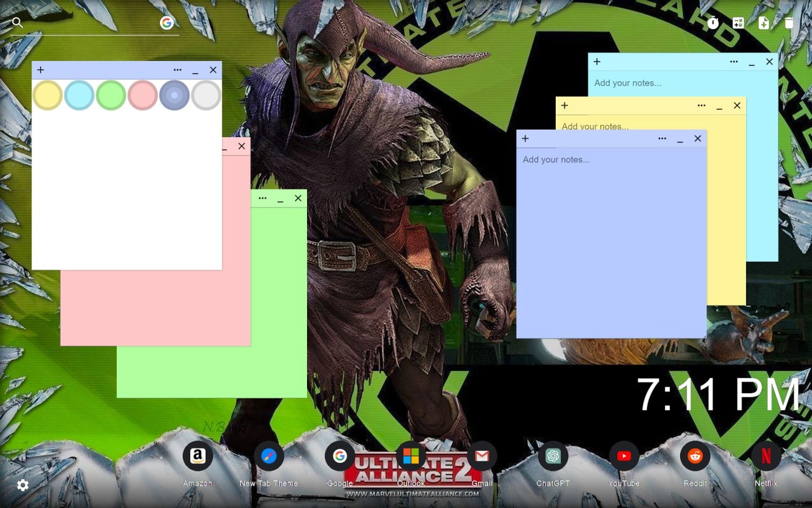Click the 7:11 PM clock
This screenshot has height=508, width=812.
[x=719, y=395]
